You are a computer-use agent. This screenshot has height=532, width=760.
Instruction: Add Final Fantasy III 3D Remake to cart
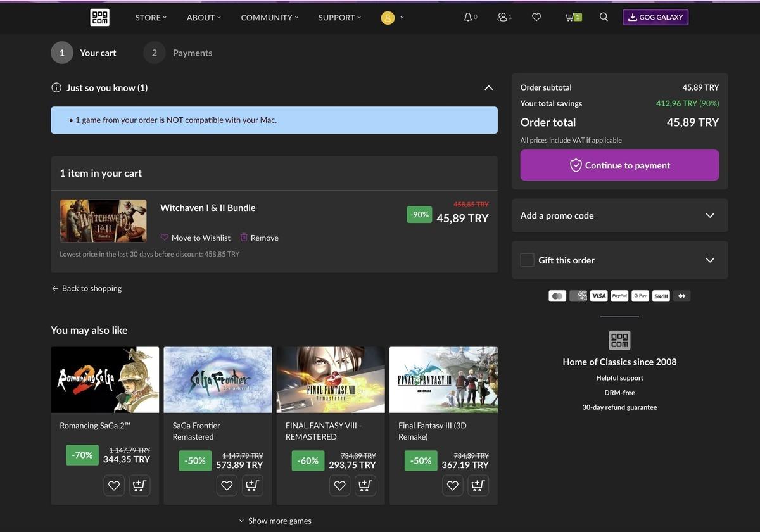pos(478,485)
